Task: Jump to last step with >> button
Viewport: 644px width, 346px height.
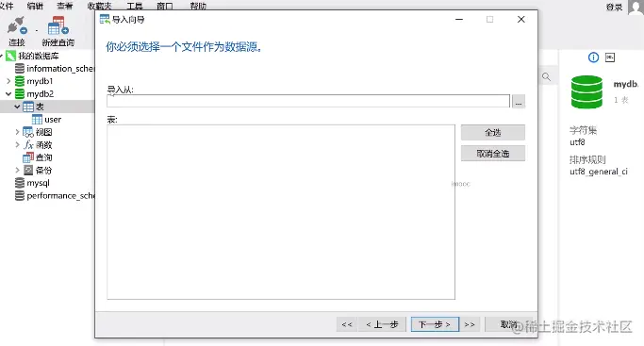Action: click(470, 324)
